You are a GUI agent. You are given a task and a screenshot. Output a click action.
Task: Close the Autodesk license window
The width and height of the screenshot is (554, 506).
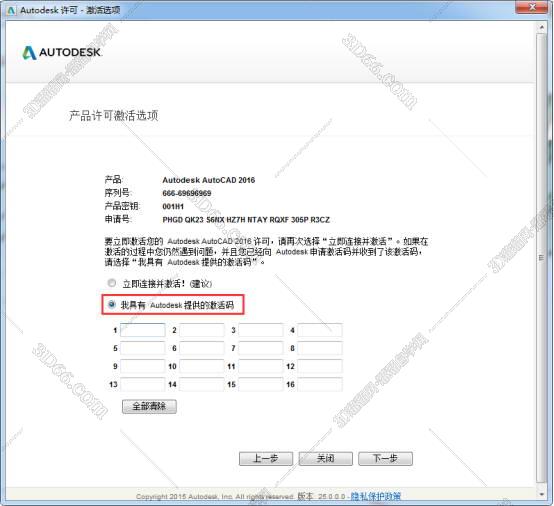pyautogui.click(x=532, y=7)
